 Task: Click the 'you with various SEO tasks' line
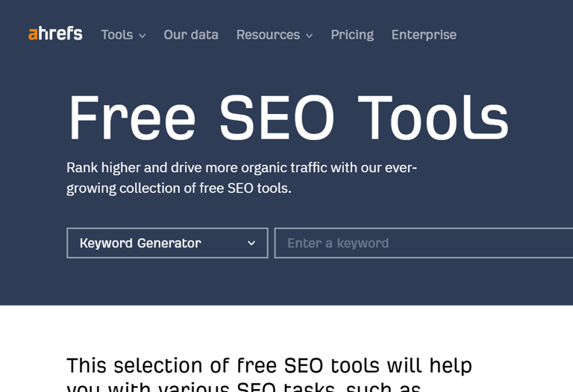(244, 388)
